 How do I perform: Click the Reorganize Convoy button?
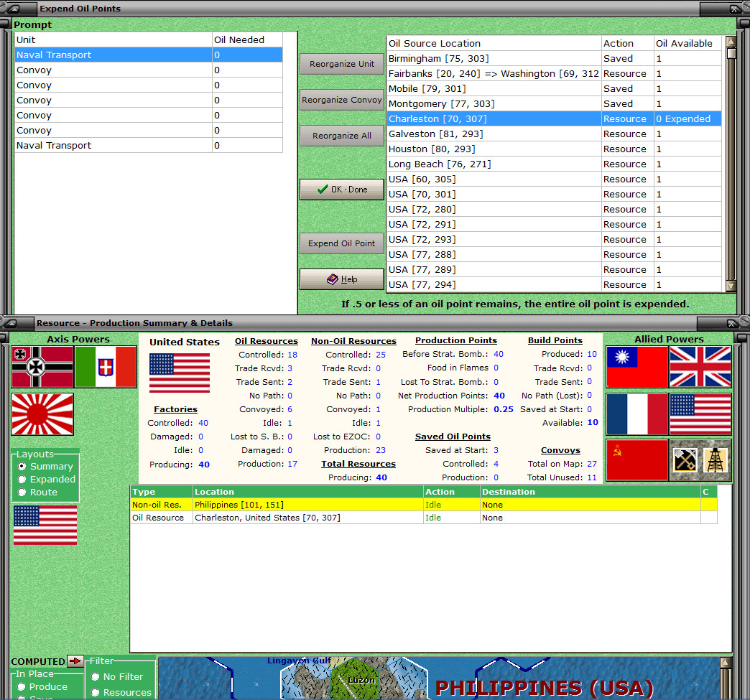pyautogui.click(x=341, y=100)
